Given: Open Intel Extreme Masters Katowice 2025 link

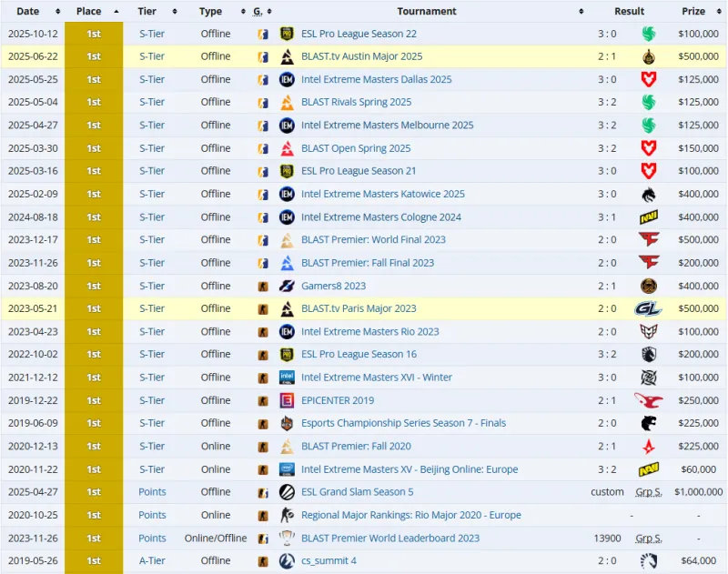Looking at the screenshot, I should pos(382,194).
